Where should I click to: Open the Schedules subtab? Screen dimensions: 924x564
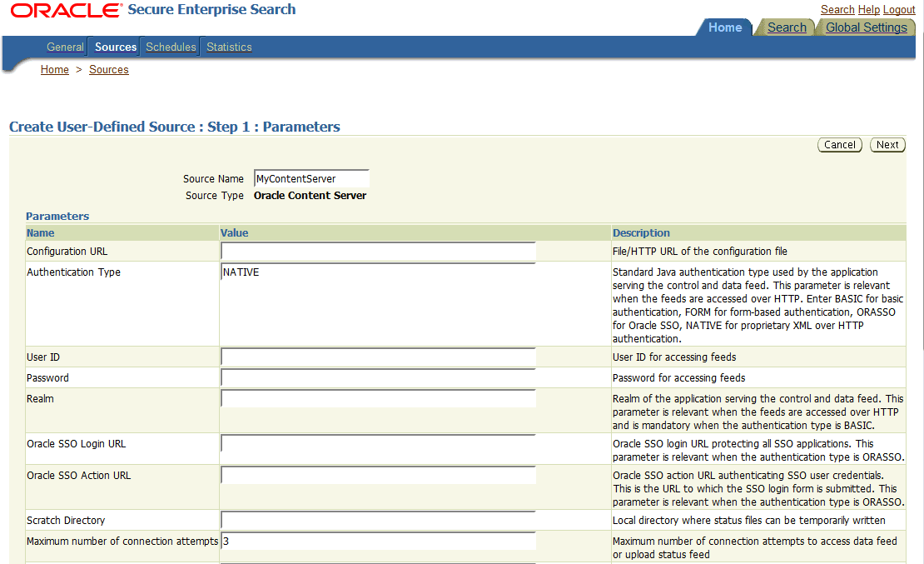171,47
